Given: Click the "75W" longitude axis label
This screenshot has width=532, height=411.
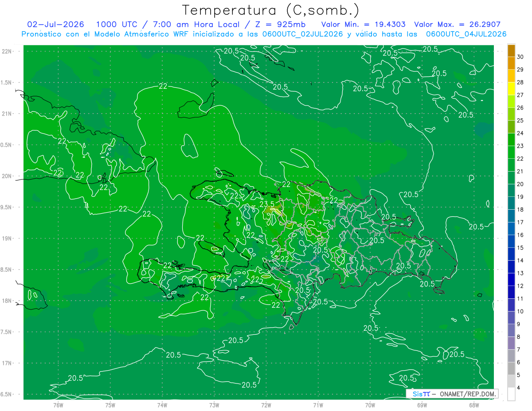Looking at the screenshot, I should point(110,405).
